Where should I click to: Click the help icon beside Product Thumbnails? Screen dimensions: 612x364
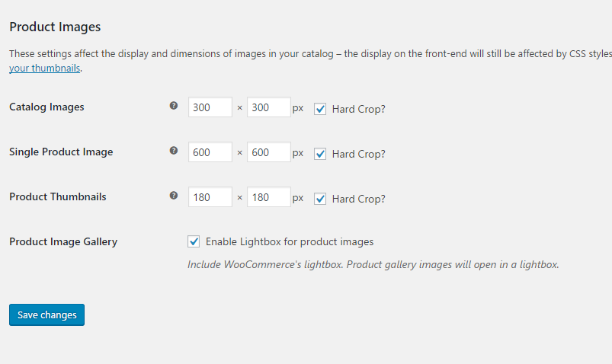tap(174, 196)
